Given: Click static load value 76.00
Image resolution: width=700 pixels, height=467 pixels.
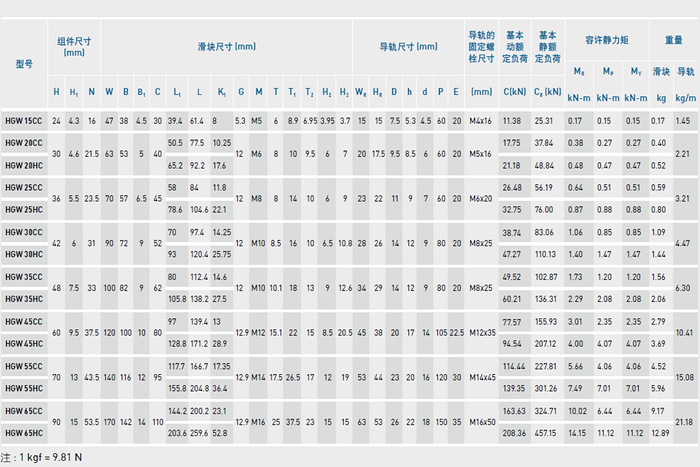Looking at the screenshot, I should 544,209.
